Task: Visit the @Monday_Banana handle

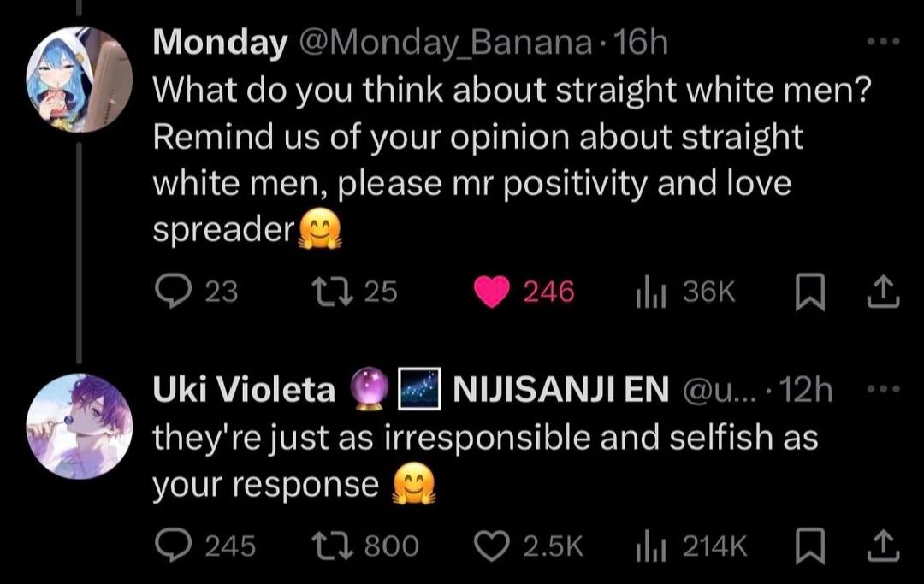Action: (x=443, y=41)
